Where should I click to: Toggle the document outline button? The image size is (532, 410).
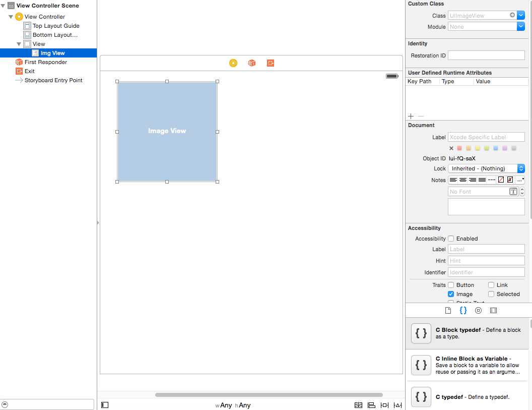pyautogui.click(x=105, y=405)
